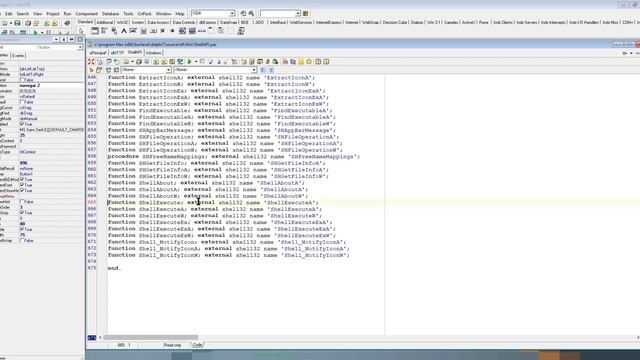
Task: Switch to the IdHTTP editor tab
Action: (x=117, y=53)
